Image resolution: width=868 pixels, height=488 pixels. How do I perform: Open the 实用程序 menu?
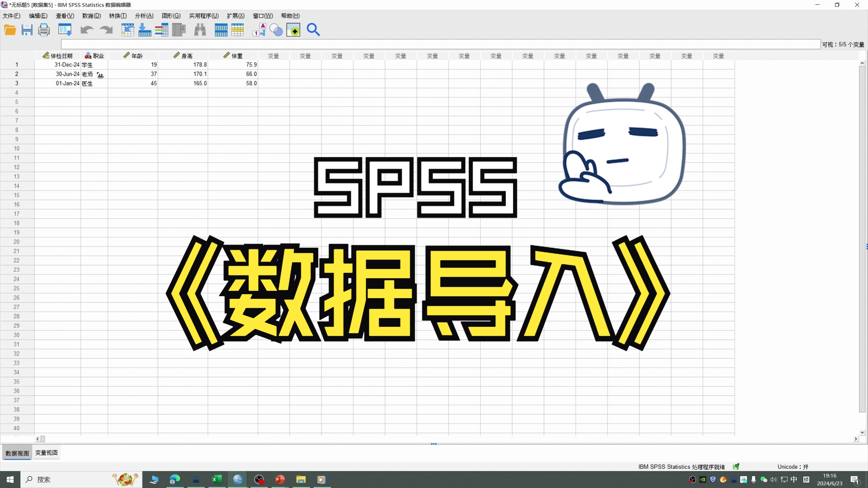204,16
